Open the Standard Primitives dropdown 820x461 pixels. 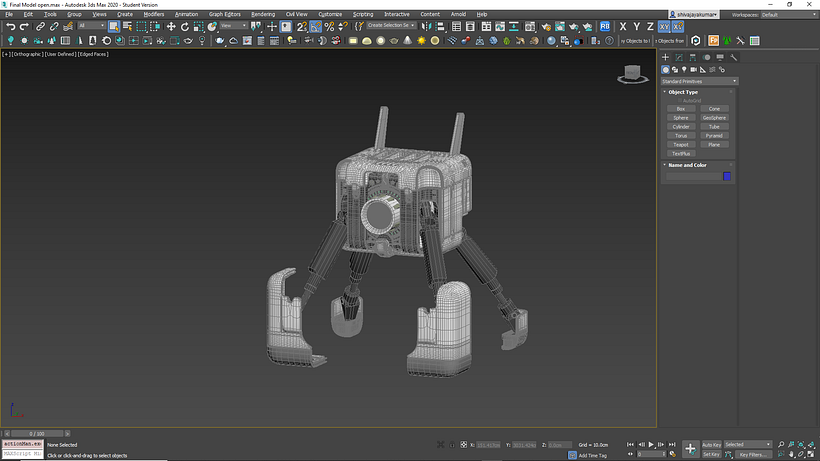point(699,81)
